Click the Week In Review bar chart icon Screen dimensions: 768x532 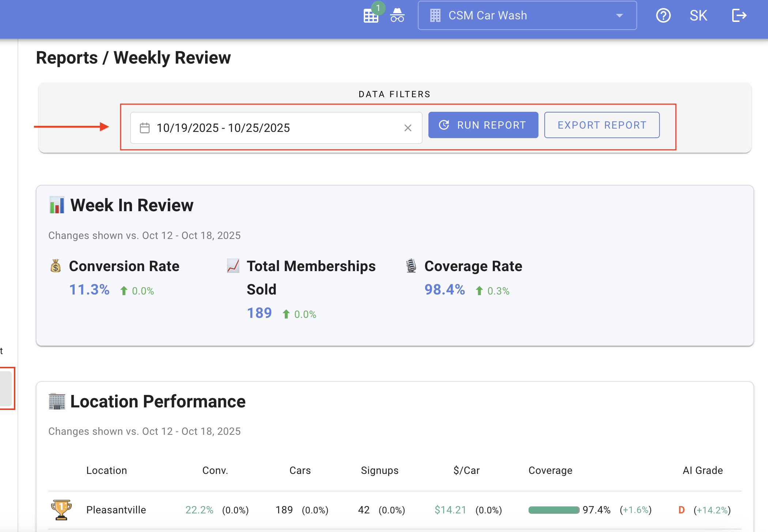click(x=57, y=205)
